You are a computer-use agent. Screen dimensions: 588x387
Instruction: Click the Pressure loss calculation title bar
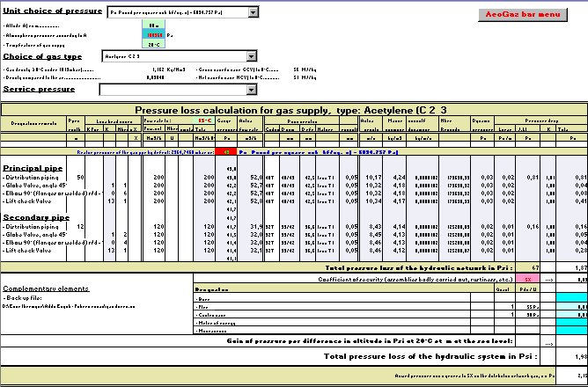point(294,110)
